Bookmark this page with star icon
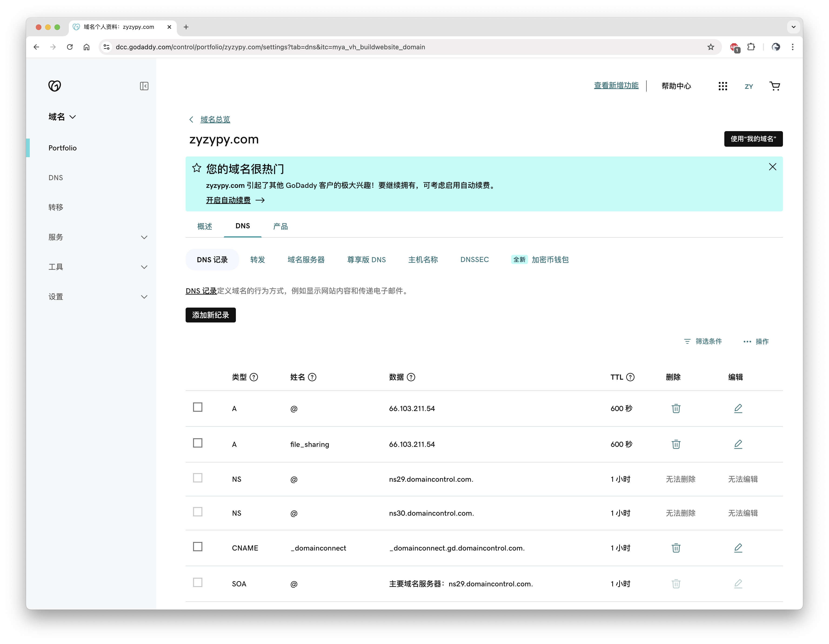Viewport: 829px width, 644px height. (x=711, y=47)
